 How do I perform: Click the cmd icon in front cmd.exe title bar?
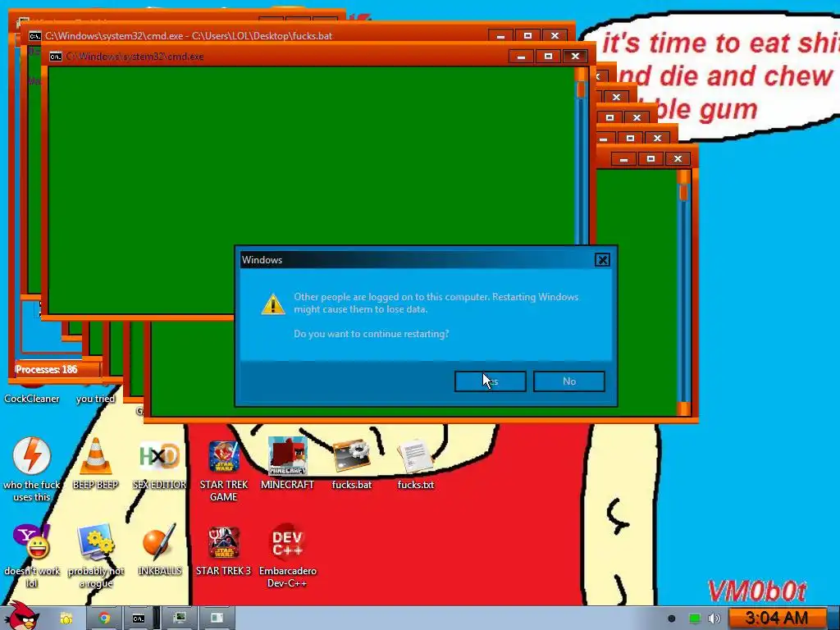56,57
